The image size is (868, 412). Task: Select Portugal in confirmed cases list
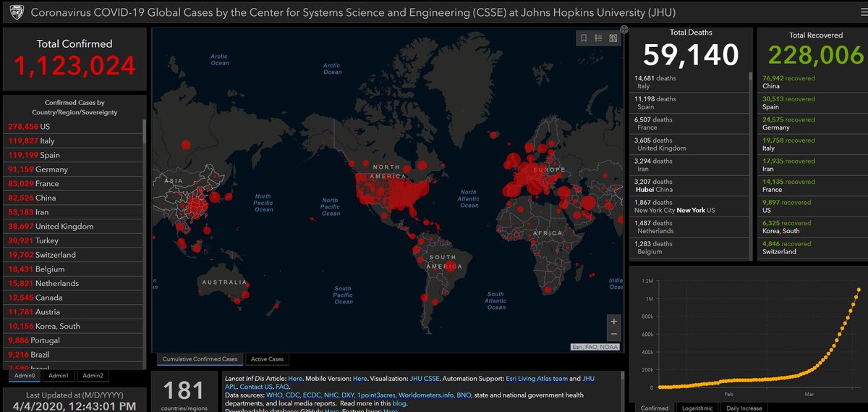(73, 340)
